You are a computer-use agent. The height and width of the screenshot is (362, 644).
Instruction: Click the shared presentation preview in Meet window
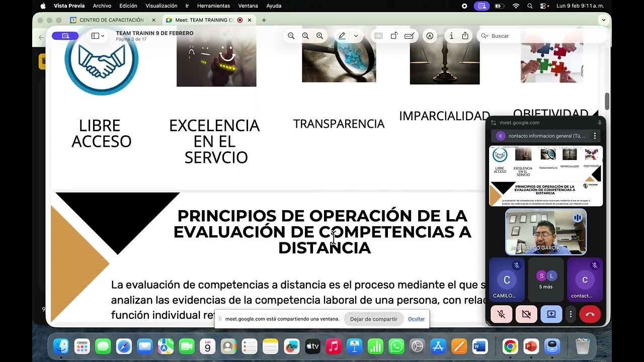click(546, 176)
